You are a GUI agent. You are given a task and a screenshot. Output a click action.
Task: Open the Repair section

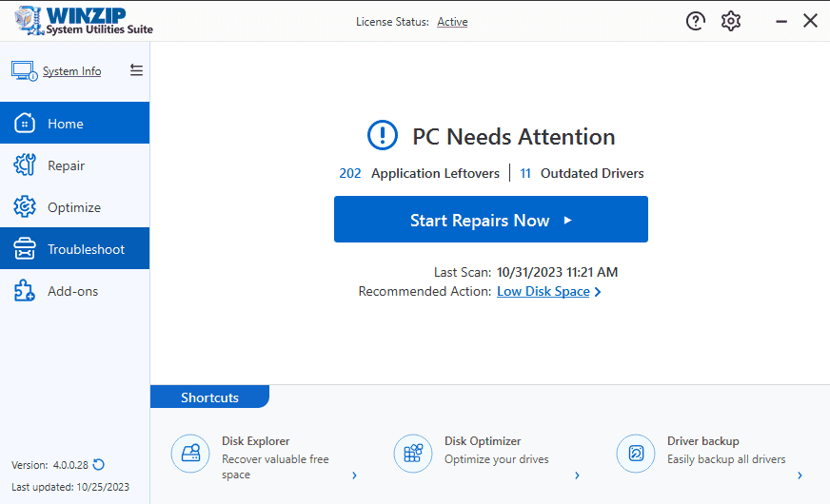tap(74, 165)
